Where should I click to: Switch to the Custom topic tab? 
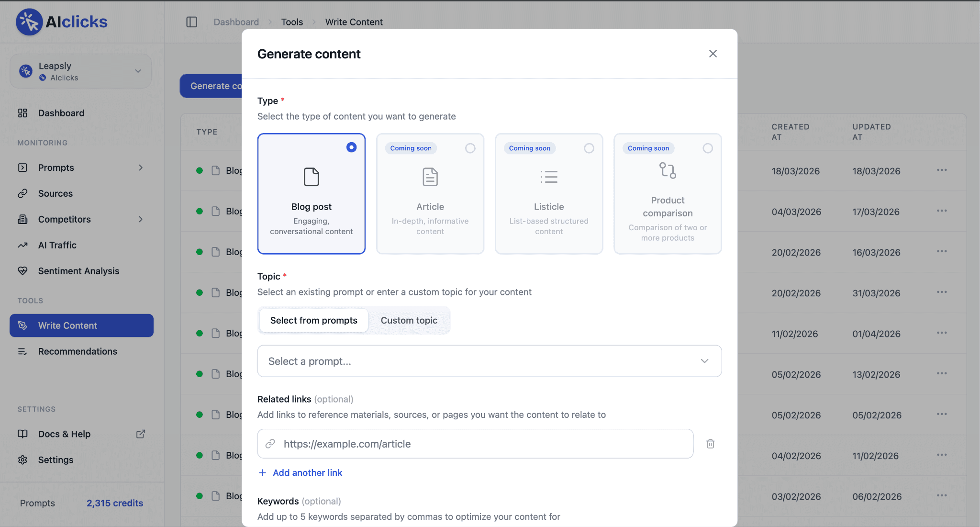[409, 320]
